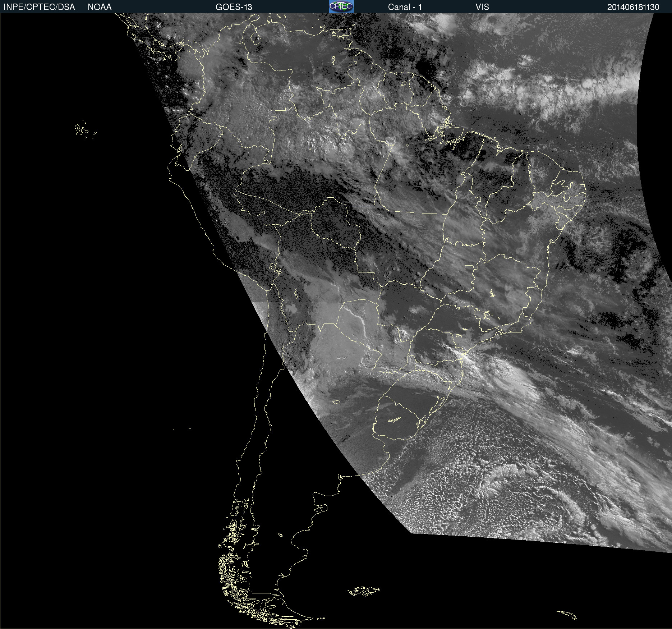Click the 201406181130 timestamp
Screen dimensions: 672x629
(633, 7)
